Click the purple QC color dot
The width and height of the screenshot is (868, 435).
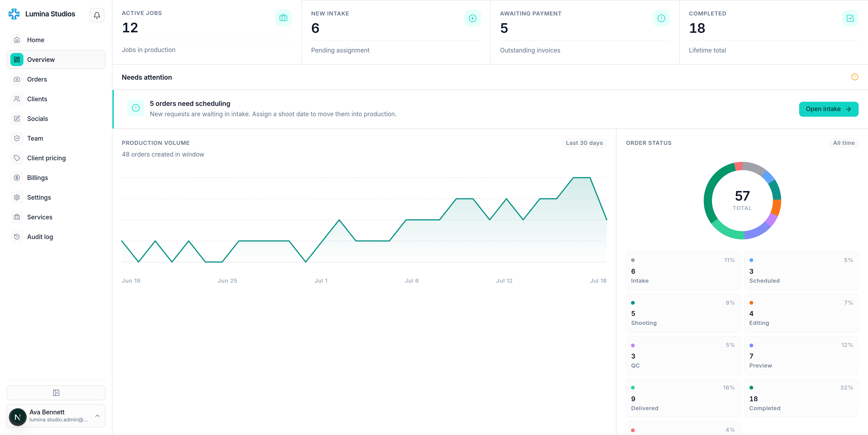pos(633,345)
